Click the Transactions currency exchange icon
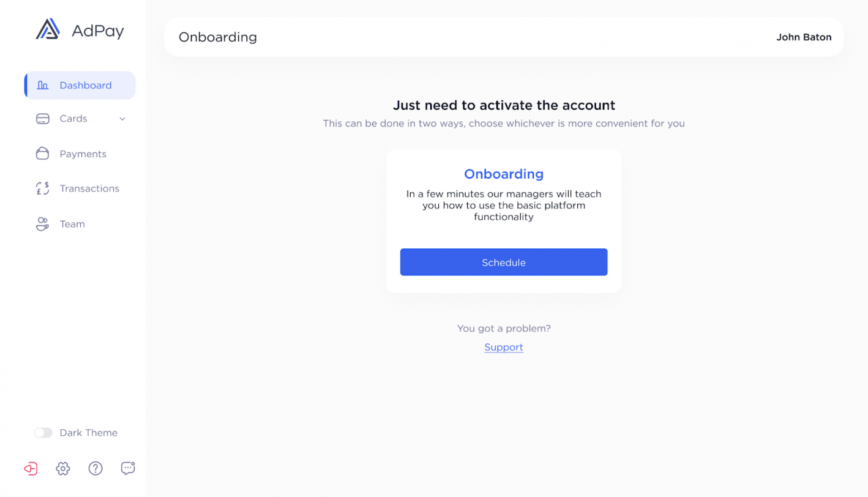Image resolution: width=868 pixels, height=497 pixels. pyautogui.click(x=42, y=189)
